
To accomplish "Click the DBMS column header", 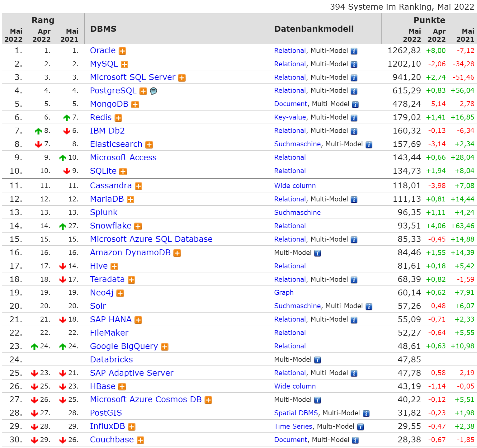I will click(103, 29).
